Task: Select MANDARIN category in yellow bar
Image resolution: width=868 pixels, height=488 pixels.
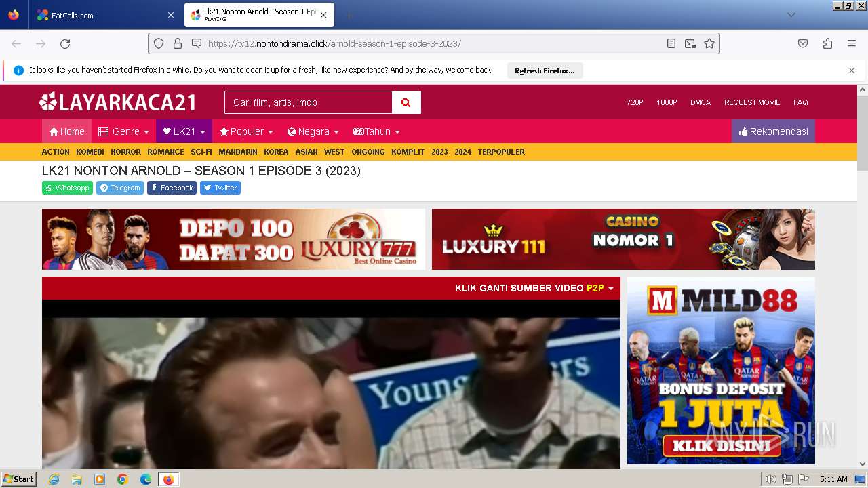Action: [238, 152]
